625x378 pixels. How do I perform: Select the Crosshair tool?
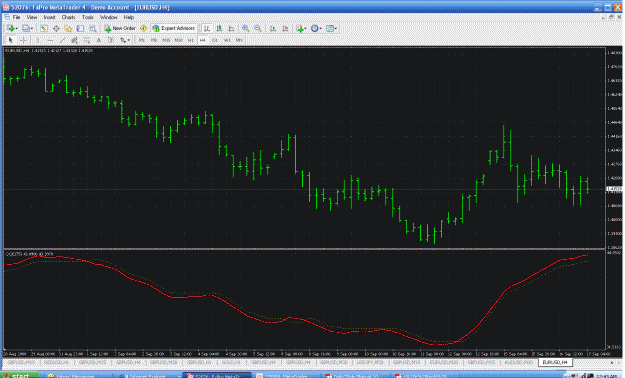click(x=23, y=40)
